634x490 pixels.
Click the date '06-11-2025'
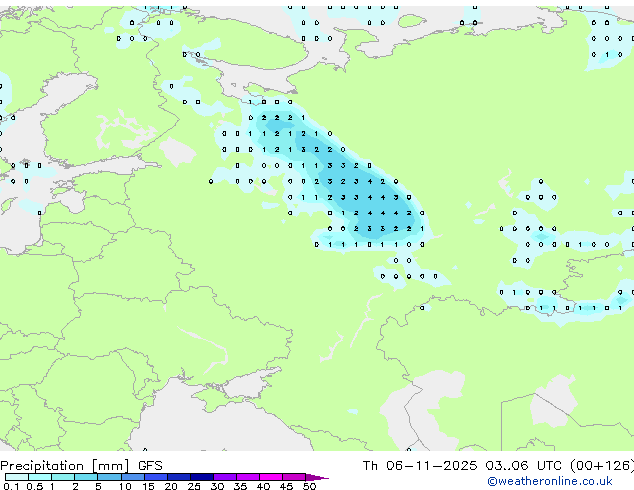tap(431, 466)
